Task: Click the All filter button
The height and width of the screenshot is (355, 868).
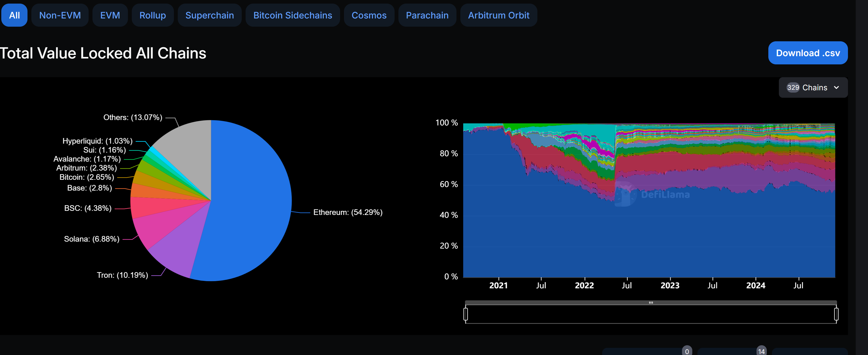Action: point(14,15)
